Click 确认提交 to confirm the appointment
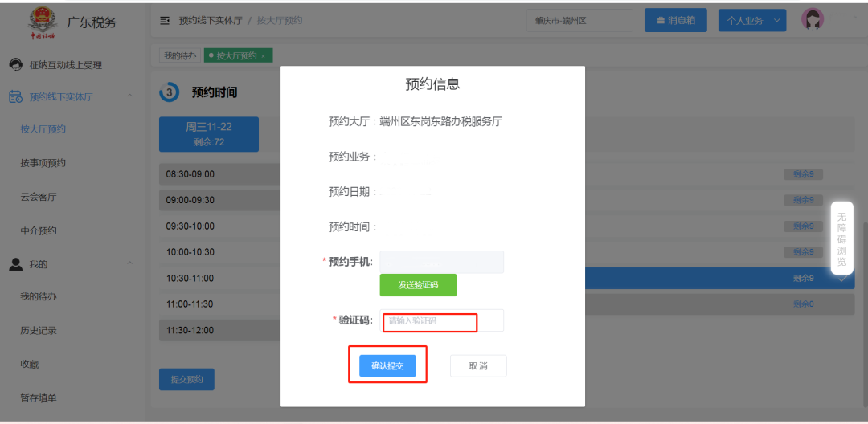 coord(387,366)
